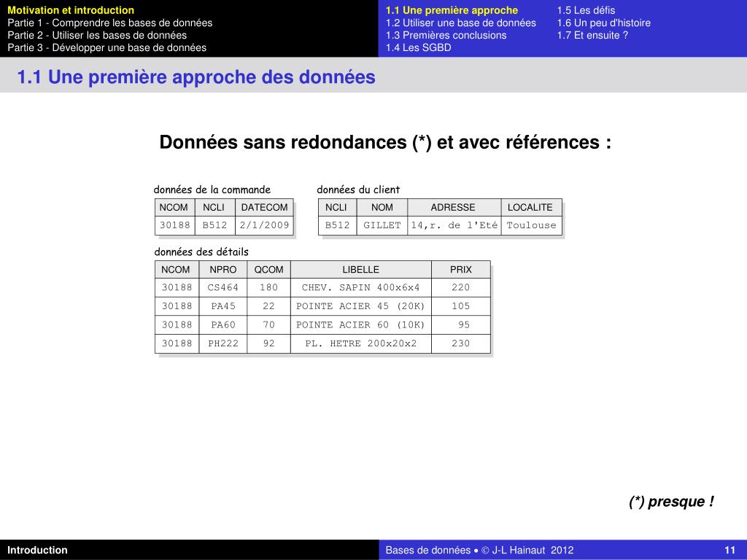Click quantity cell '70'

(x=268, y=324)
